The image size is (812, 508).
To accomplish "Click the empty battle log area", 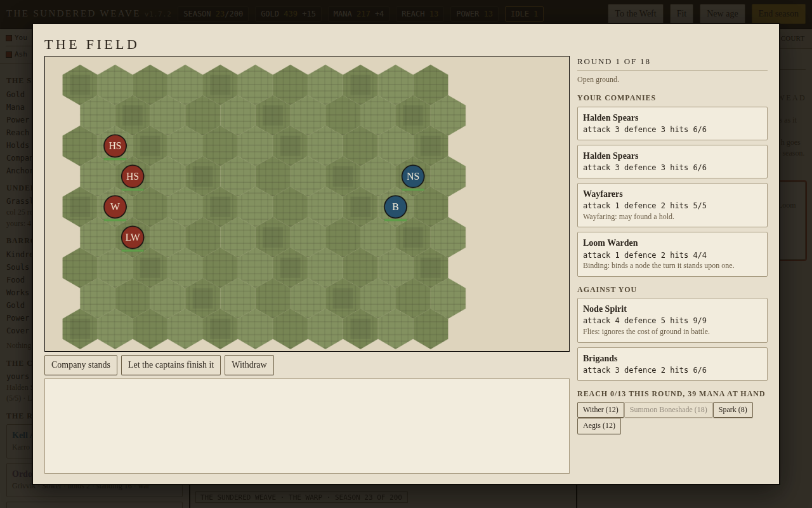I will (x=306, y=426).
